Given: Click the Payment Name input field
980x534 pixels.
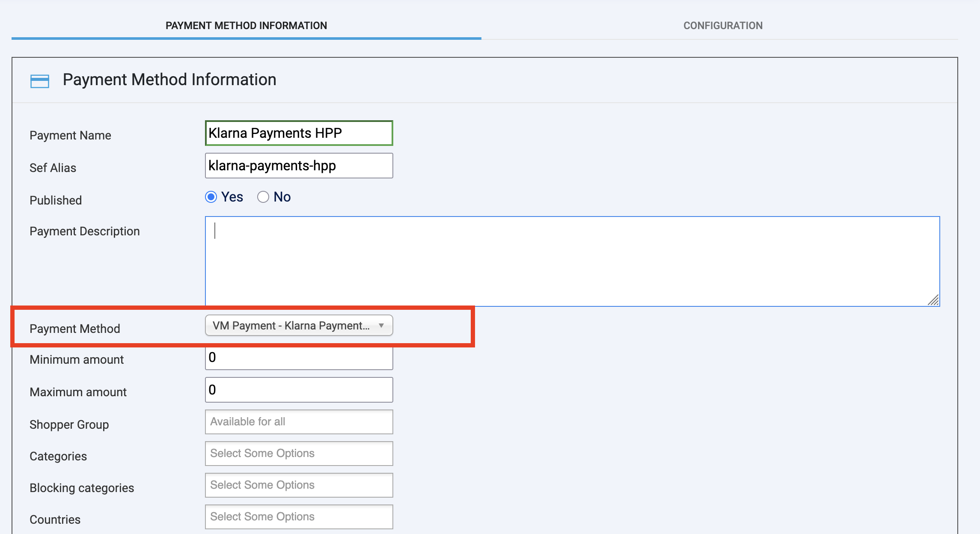Looking at the screenshot, I should click(x=299, y=133).
